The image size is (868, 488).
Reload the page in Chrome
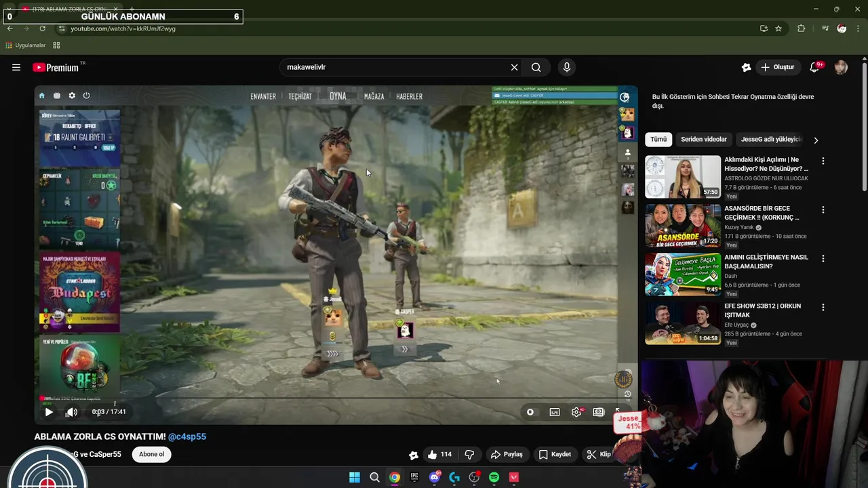pos(42,28)
